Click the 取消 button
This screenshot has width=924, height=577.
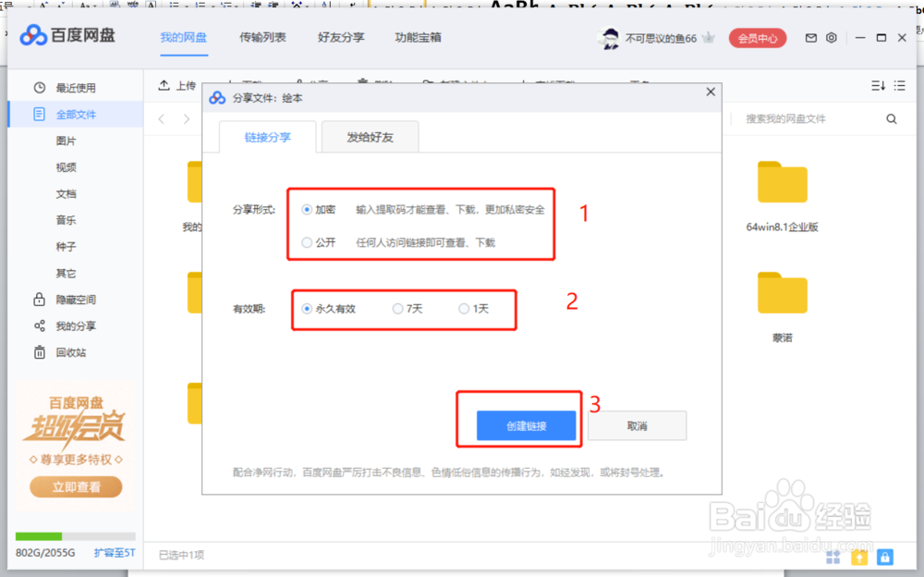(637, 426)
